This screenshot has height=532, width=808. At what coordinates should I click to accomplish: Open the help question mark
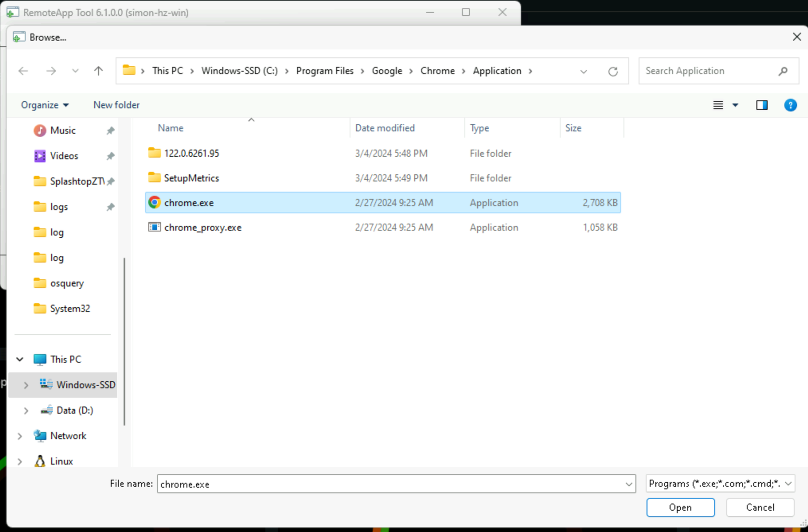point(790,105)
